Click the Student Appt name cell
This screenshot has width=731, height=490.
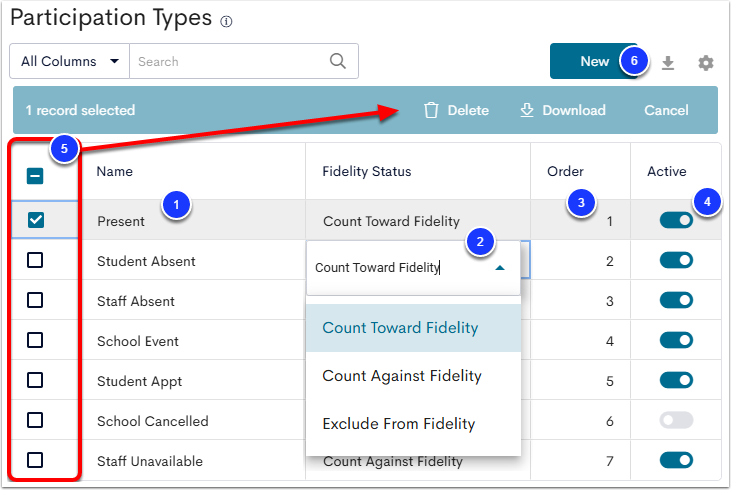pyautogui.click(x=192, y=381)
